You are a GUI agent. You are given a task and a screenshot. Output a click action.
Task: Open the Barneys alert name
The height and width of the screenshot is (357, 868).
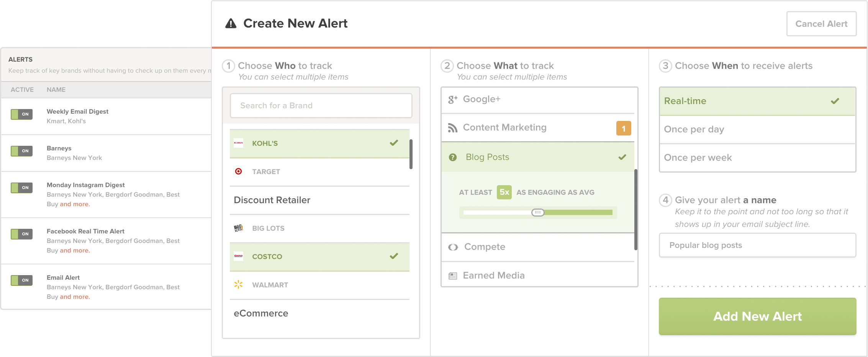coord(59,148)
